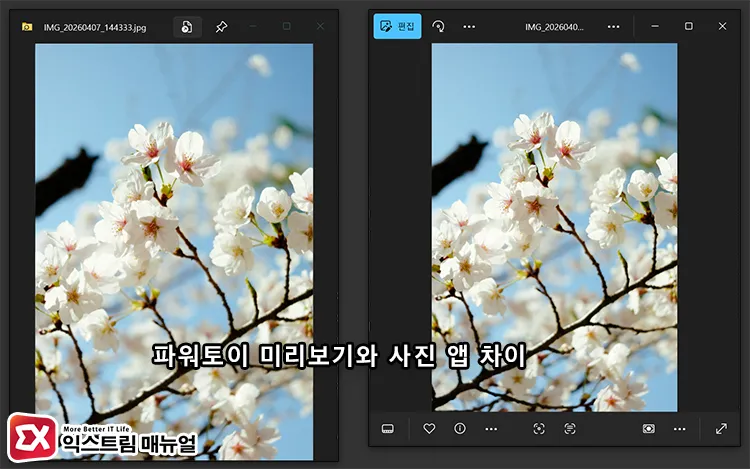Click the IMG_20260407_144333.jpg file name
This screenshot has width=750, height=469.
95,27
